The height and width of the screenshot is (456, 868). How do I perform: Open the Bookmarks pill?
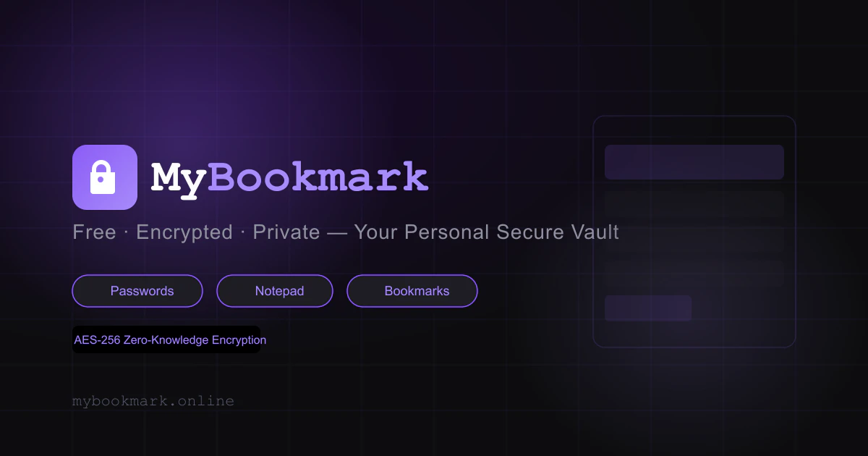click(x=412, y=291)
